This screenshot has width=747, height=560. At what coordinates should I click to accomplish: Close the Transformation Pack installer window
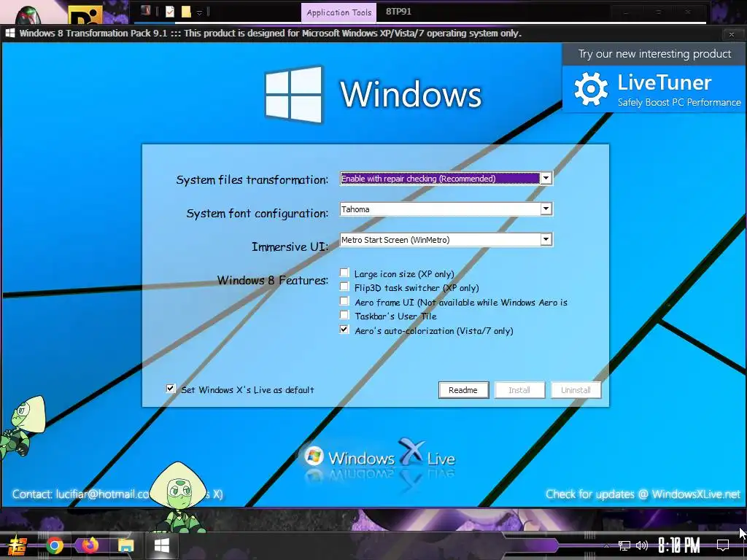pyautogui.click(x=731, y=34)
